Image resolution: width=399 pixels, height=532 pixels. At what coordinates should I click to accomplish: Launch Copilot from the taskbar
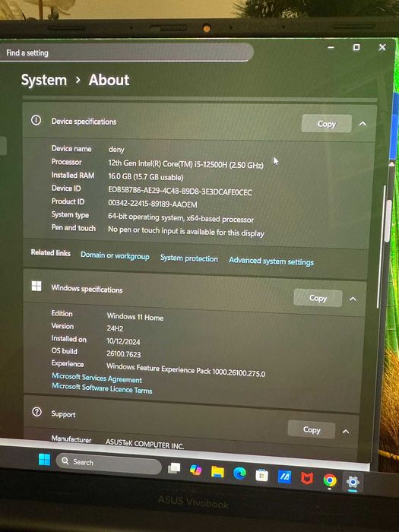[196, 470]
